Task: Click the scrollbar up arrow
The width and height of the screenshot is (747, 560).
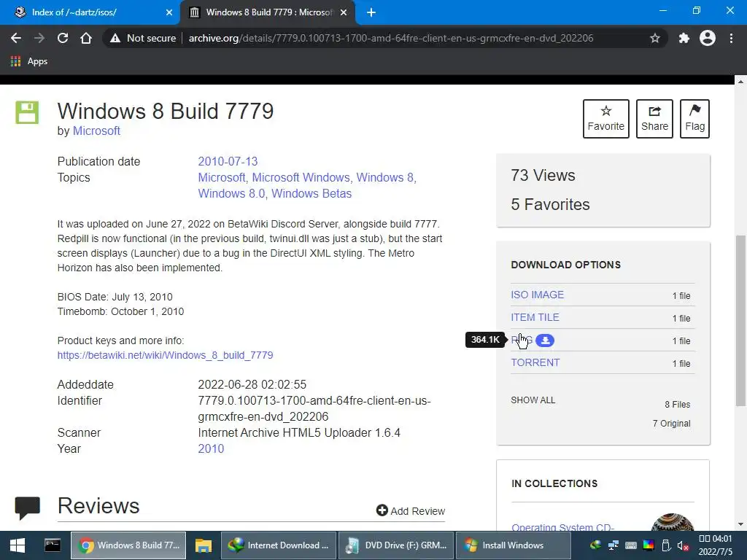Action: click(740, 82)
